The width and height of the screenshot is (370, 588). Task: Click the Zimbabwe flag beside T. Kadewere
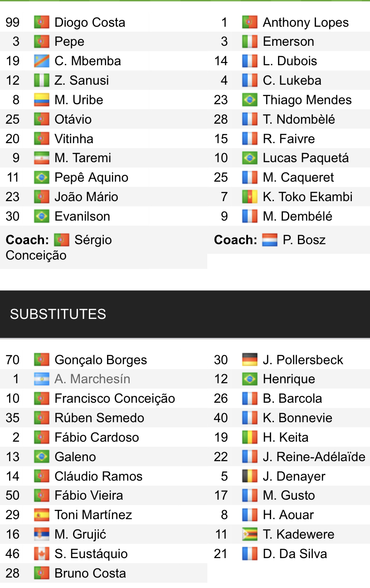pos(250,535)
